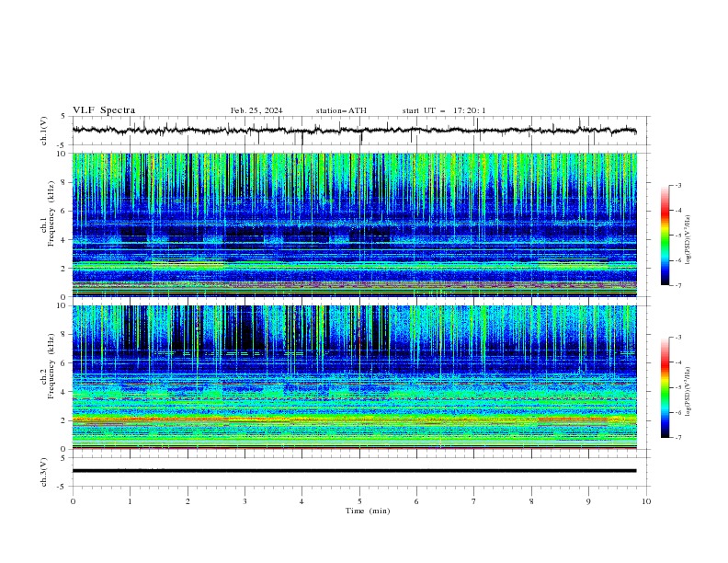Screen dimensions: 728x563
Task: Click the time axis tick label "7"
Action: [x=474, y=501]
